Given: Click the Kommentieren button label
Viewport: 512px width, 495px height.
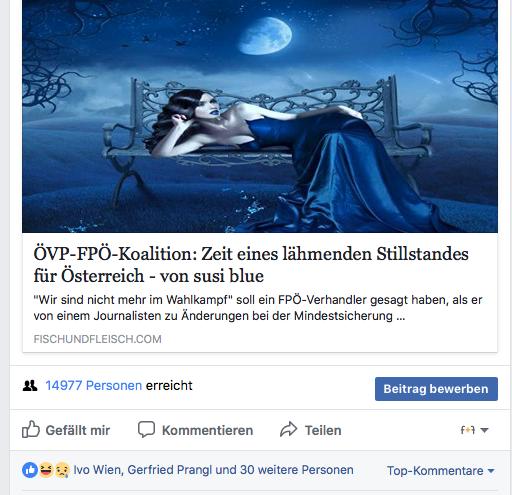Looking at the screenshot, I should coord(207,430).
